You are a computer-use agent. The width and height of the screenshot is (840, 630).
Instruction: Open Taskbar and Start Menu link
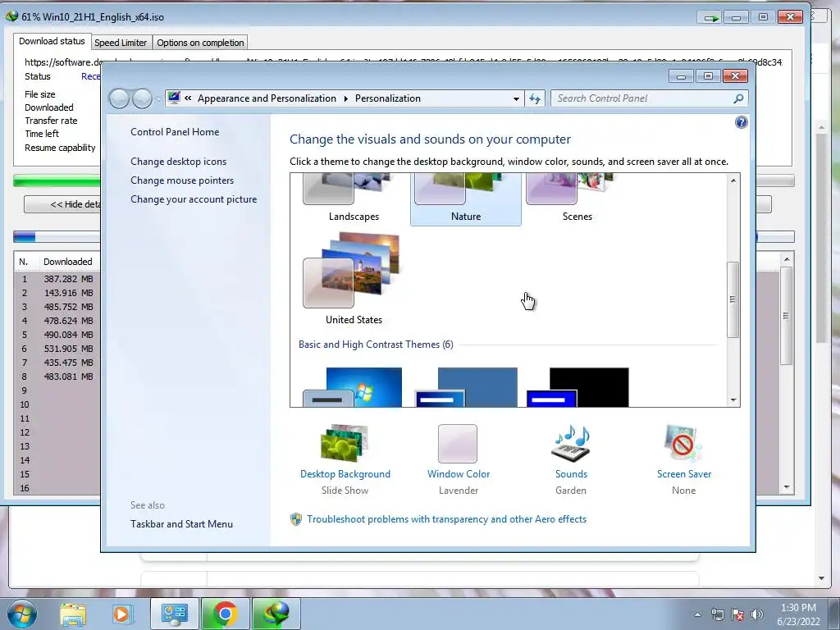click(181, 524)
